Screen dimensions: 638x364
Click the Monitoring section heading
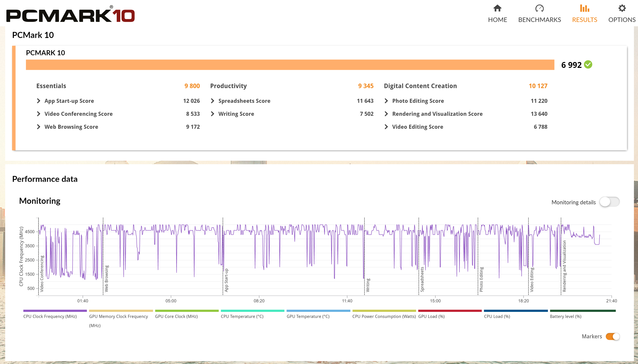point(40,201)
